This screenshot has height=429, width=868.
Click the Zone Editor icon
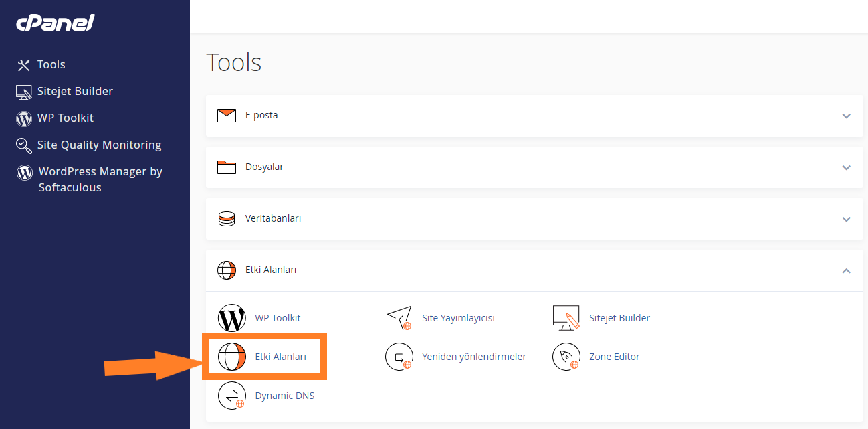pyautogui.click(x=566, y=357)
